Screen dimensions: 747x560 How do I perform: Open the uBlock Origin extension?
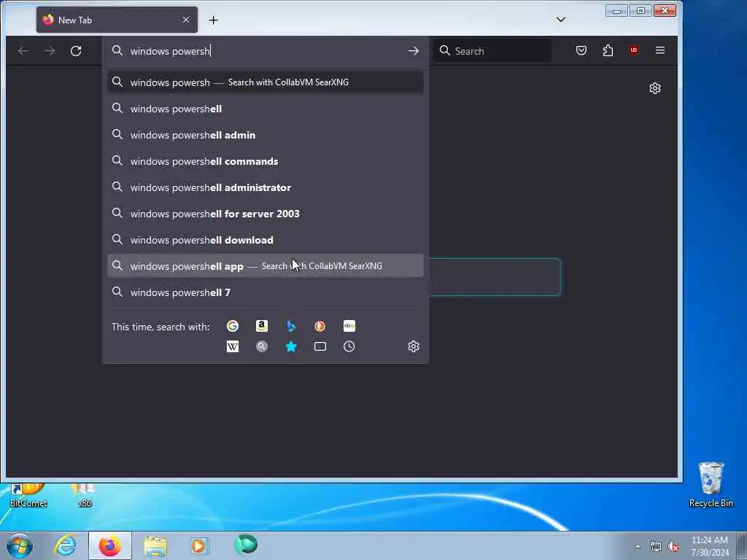634,50
